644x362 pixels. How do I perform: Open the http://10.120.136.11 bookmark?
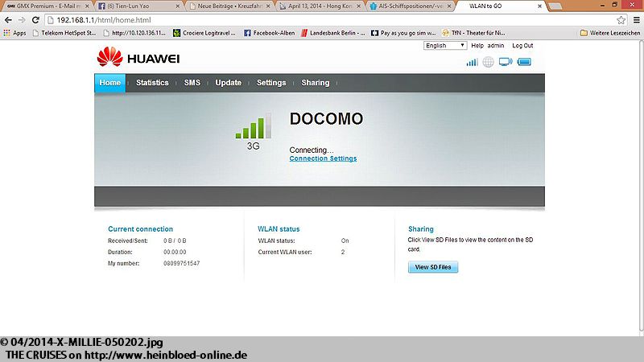[x=134, y=33]
